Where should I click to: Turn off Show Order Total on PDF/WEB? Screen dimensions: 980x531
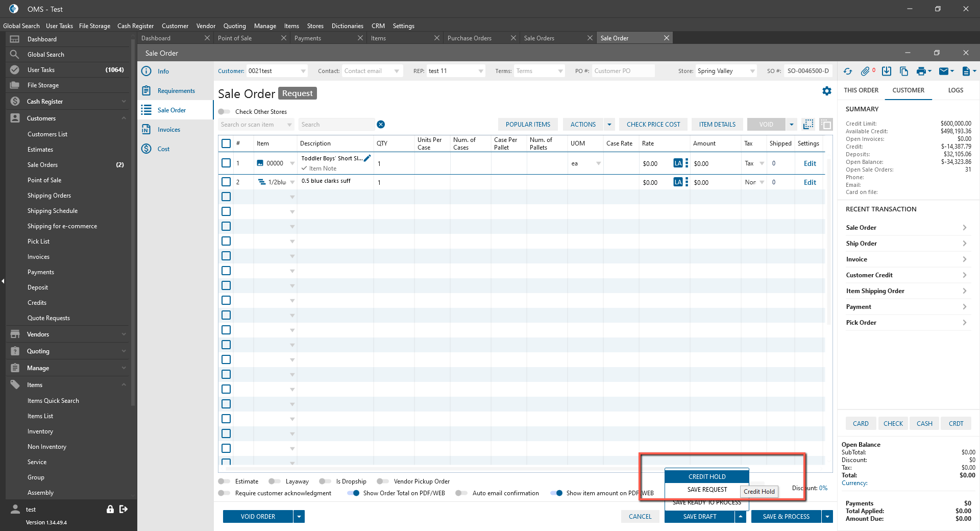click(353, 493)
